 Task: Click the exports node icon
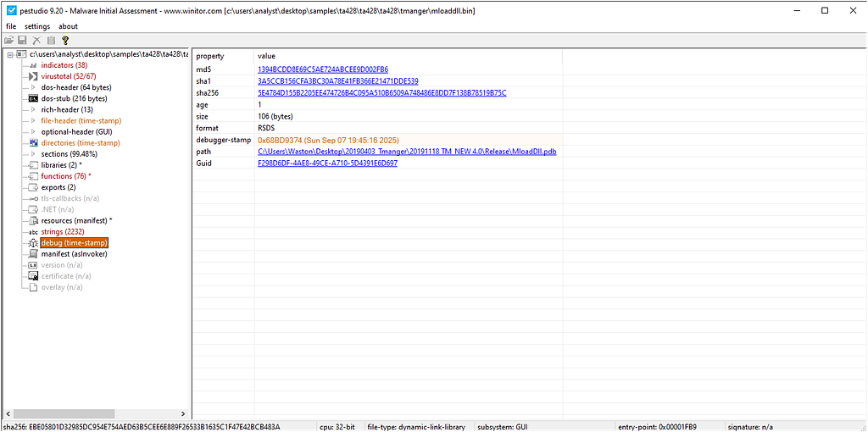point(33,187)
